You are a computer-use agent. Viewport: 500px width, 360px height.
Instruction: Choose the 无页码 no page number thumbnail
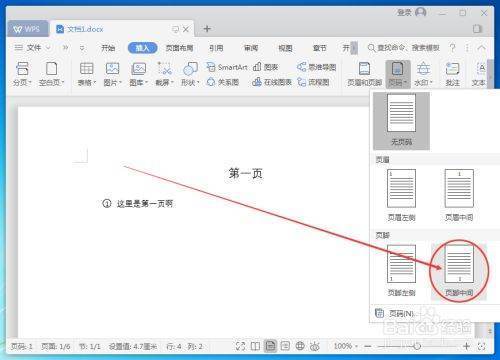click(x=401, y=121)
